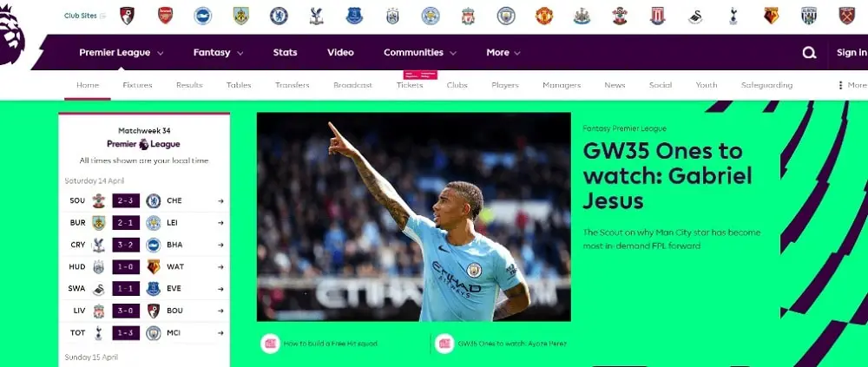This screenshot has height=367, width=868.
Task: Click the Gabriel Jesus feature photo
Action: click(x=413, y=217)
